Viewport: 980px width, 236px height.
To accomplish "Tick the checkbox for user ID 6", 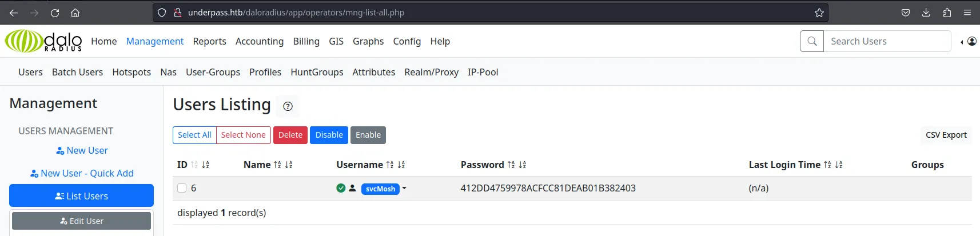I will [x=182, y=188].
